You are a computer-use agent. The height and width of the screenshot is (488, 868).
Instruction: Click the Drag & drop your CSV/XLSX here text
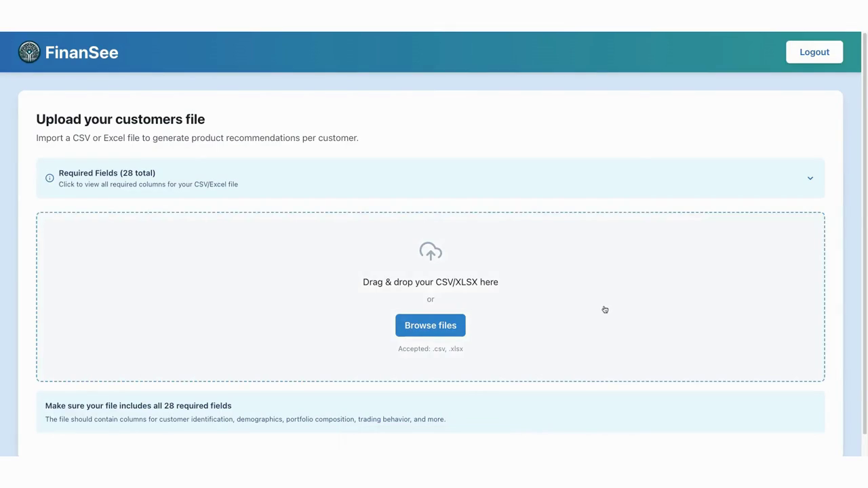(431, 282)
